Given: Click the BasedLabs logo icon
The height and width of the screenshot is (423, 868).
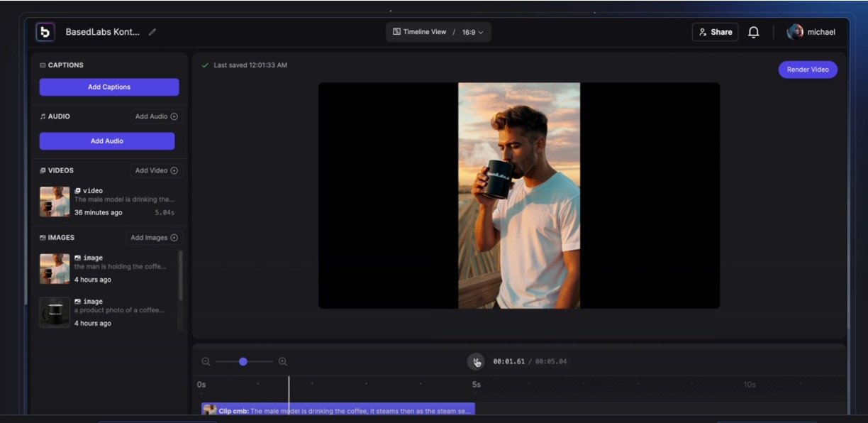Looking at the screenshot, I should (x=45, y=32).
